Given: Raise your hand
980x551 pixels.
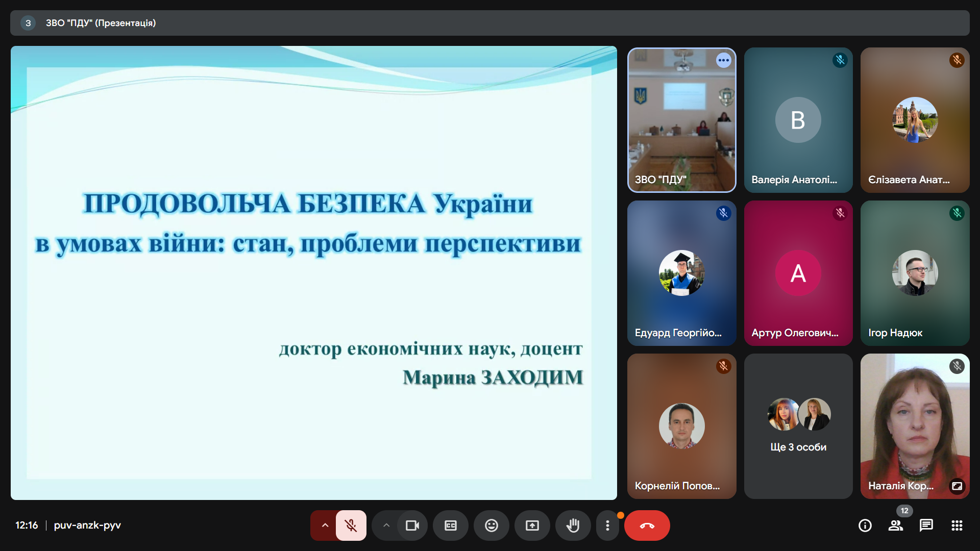Looking at the screenshot, I should pos(573,525).
